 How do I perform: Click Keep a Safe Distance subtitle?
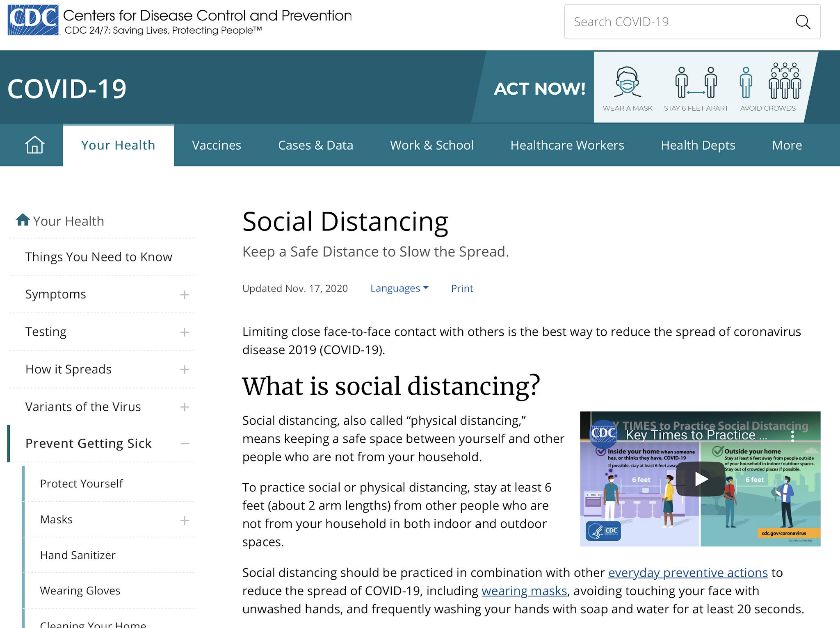375,252
